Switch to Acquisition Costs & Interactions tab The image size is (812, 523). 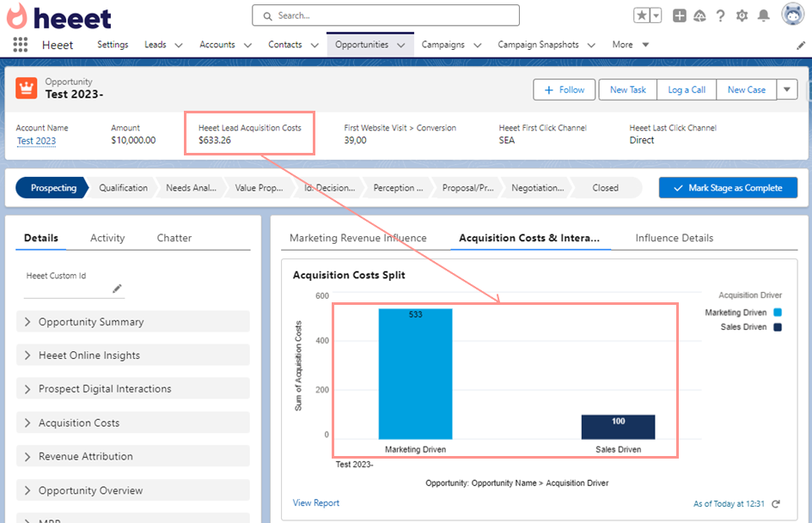(x=529, y=238)
